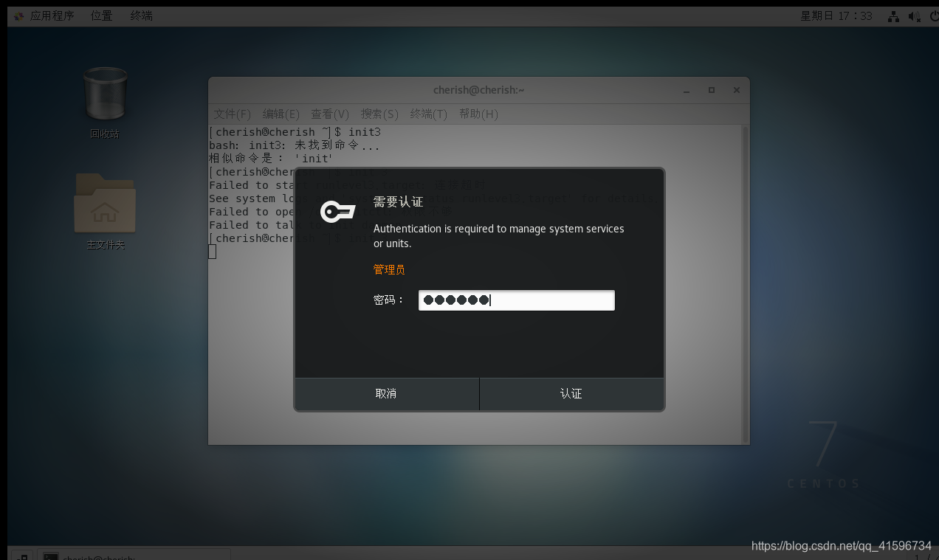939x560 pixels.
Task: Focus the 密码 password input field
Action: pyautogui.click(x=517, y=300)
